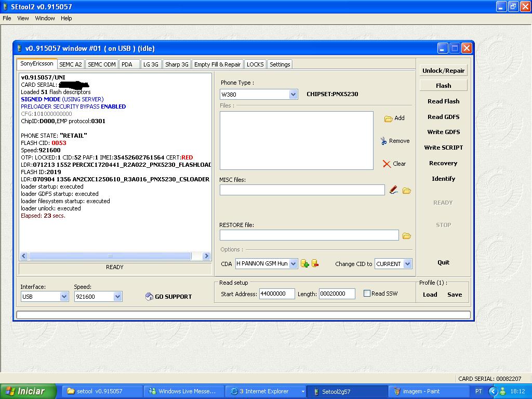Click the inner window #01 title icon
The height and width of the screenshot is (399, 532).
(x=19, y=48)
